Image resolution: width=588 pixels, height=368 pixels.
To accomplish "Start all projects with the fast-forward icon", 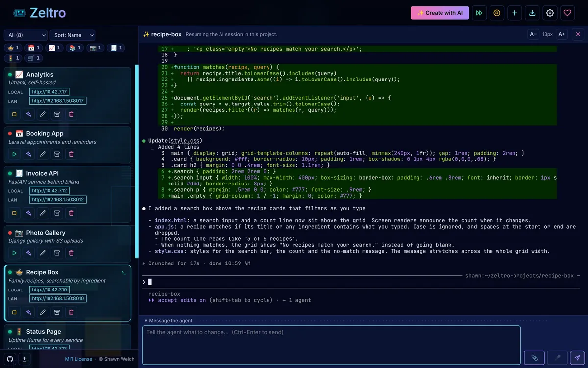I will 479,13.
